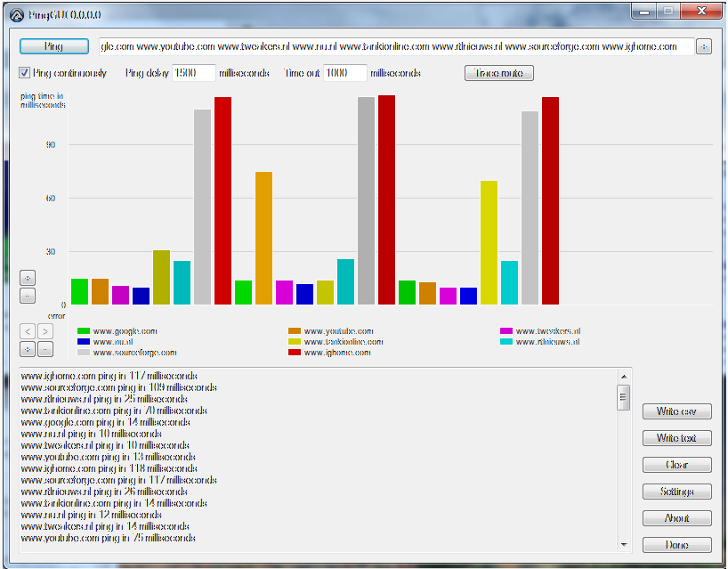Open the host address dropdown arrow
Viewport: 728px width, 569px height.
click(688, 46)
